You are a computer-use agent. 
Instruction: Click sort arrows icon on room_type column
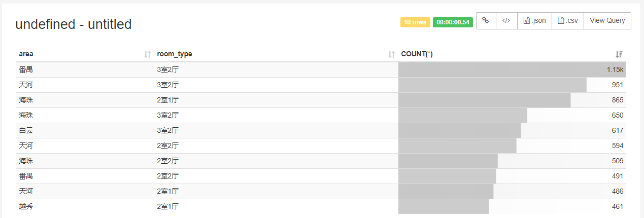click(392, 54)
